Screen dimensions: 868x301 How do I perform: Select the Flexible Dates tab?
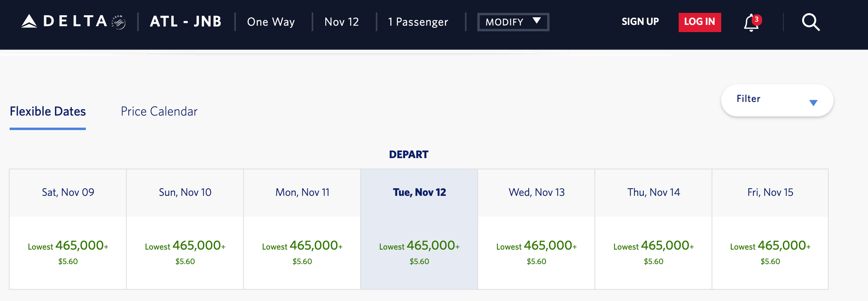pyautogui.click(x=48, y=111)
